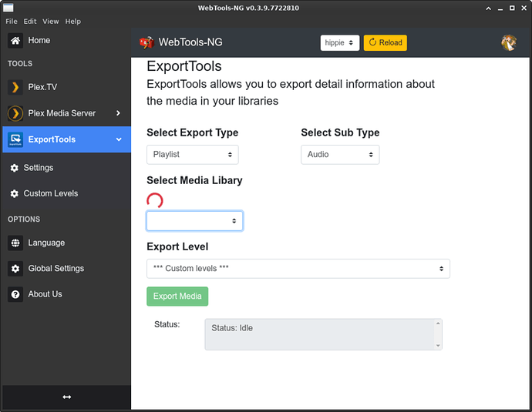
Task: Click the user avatar in header
Action: pyautogui.click(x=509, y=43)
